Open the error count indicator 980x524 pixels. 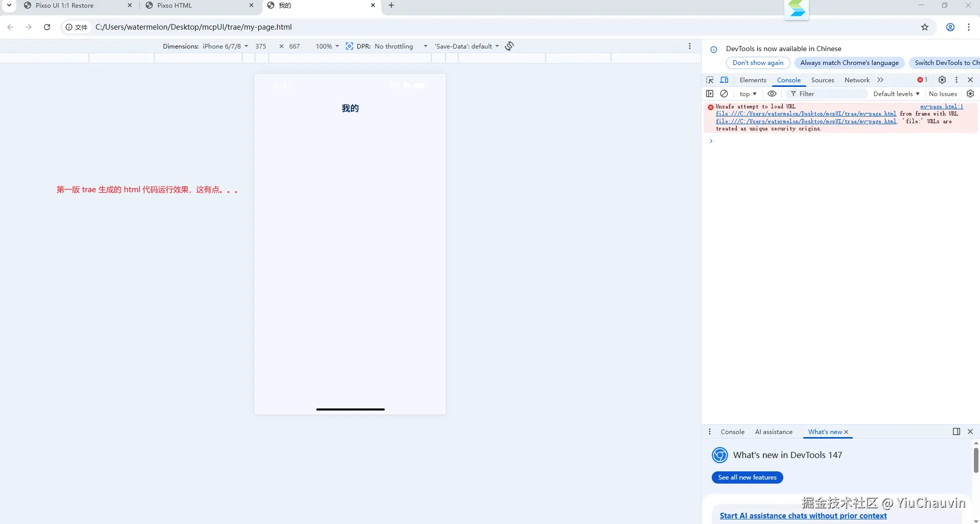tap(922, 80)
